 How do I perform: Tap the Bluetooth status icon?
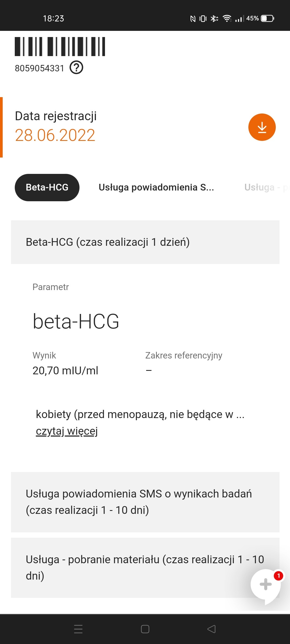214,18
